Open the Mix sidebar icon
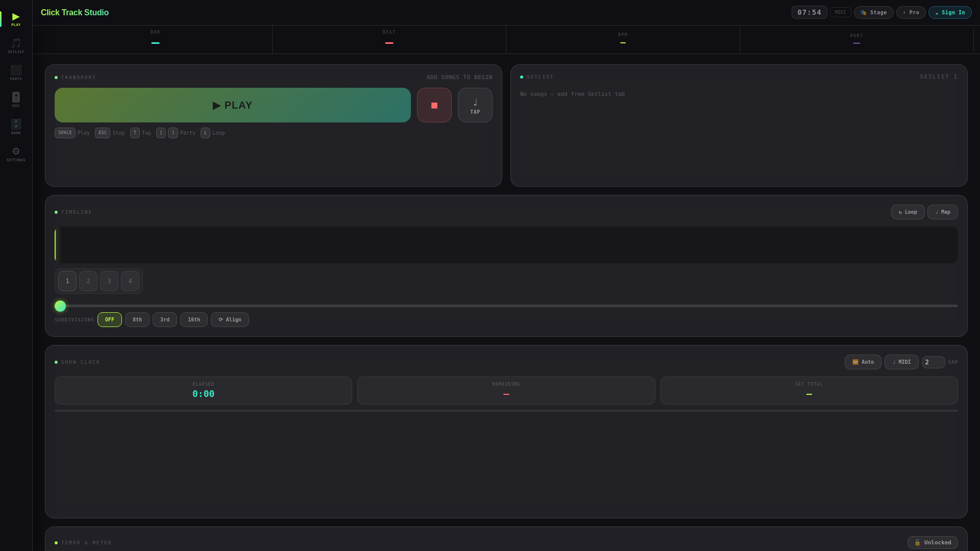This screenshot has width=980, height=551. pyautogui.click(x=16, y=100)
